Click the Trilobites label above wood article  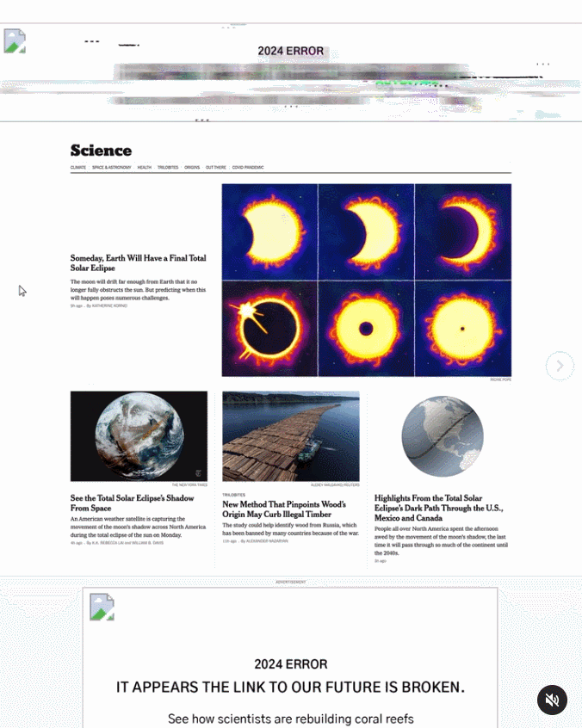pyautogui.click(x=233, y=495)
